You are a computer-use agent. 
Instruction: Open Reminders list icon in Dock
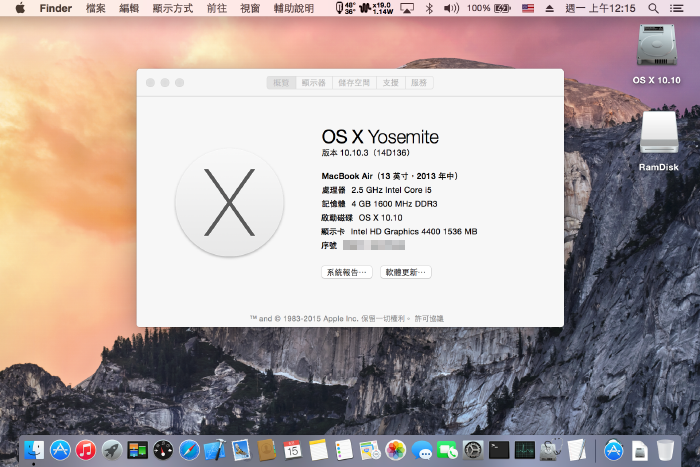pos(344,450)
